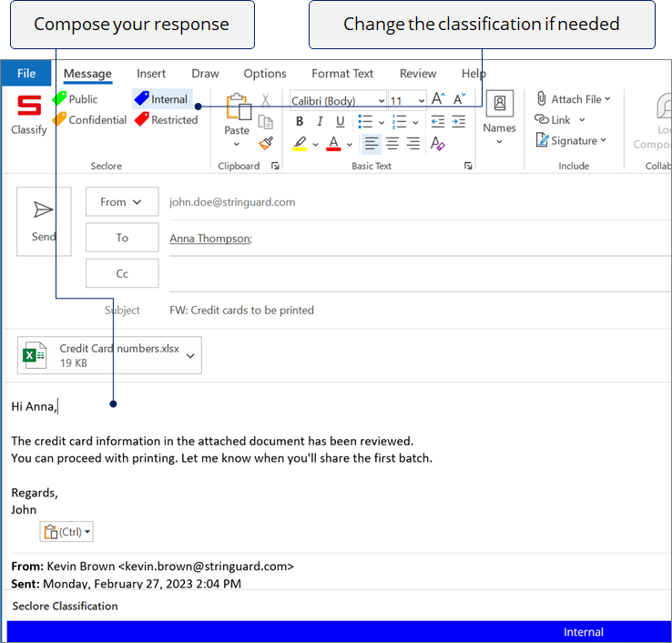672x643 pixels.
Task: Click the Cc button
Action: click(x=122, y=273)
